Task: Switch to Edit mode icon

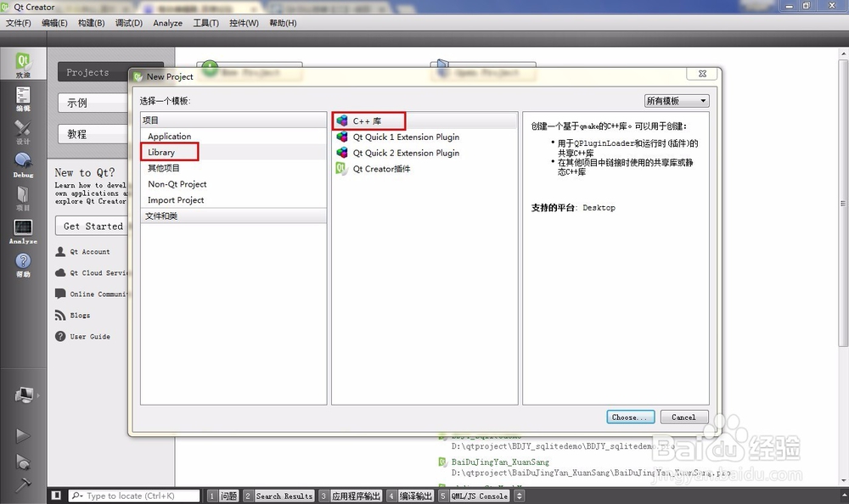Action: click(23, 98)
